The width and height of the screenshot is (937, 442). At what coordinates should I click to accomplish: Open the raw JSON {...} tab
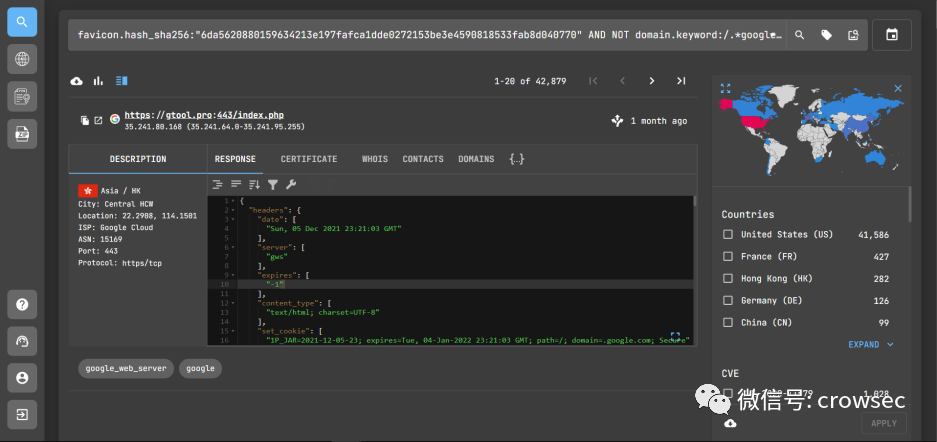tap(517, 159)
